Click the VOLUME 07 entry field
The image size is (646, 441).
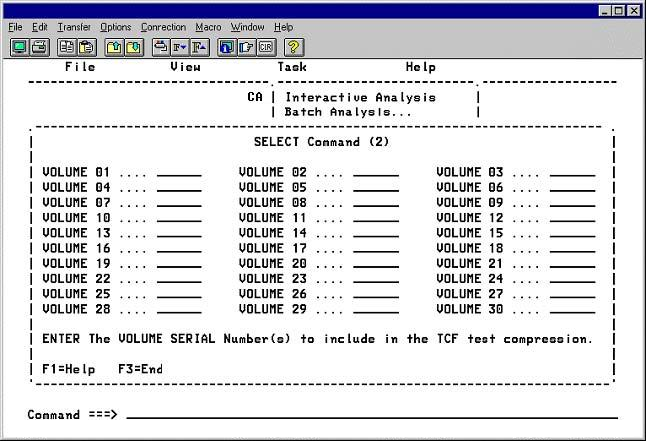(179, 203)
